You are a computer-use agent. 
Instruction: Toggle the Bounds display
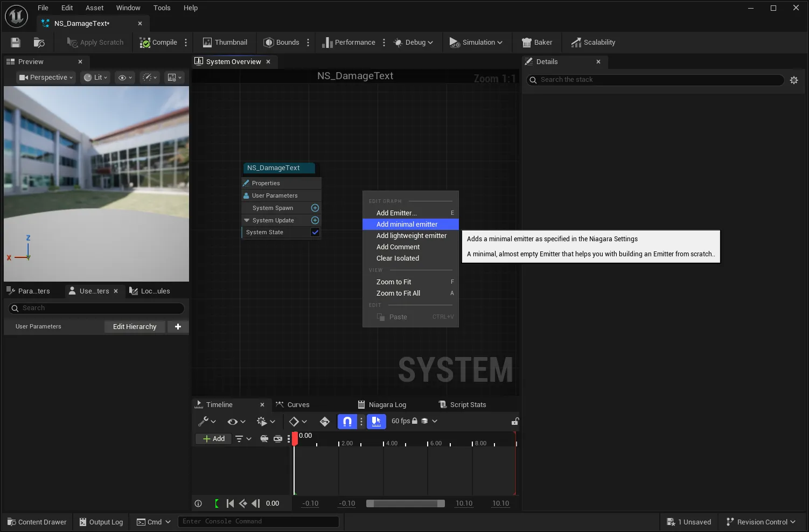point(281,43)
